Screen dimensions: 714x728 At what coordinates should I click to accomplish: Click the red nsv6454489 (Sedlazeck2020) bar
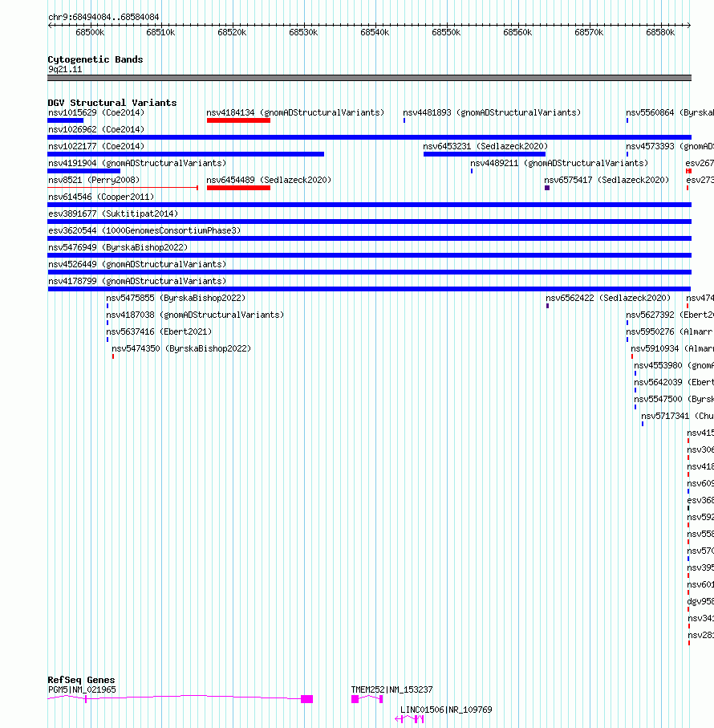coord(238,188)
